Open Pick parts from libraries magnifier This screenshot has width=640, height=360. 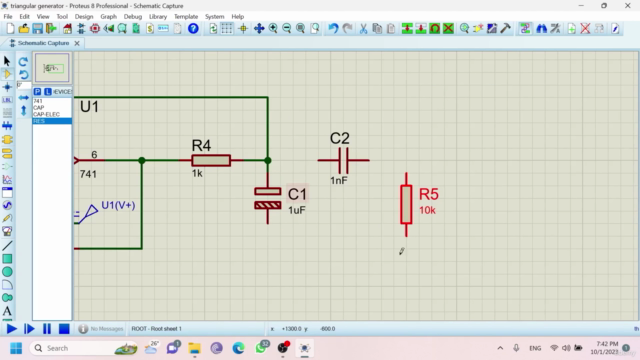tap(464, 28)
